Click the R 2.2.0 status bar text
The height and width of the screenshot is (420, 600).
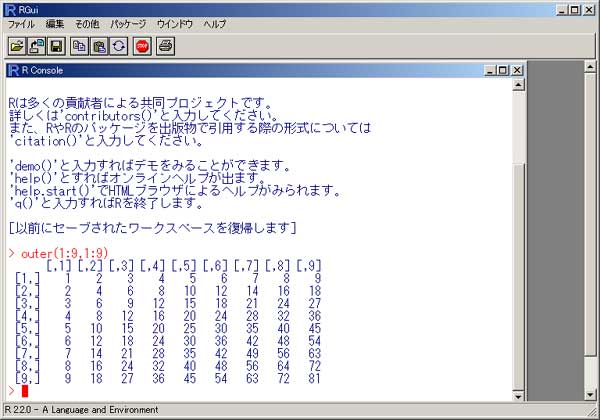pyautogui.click(x=82, y=410)
